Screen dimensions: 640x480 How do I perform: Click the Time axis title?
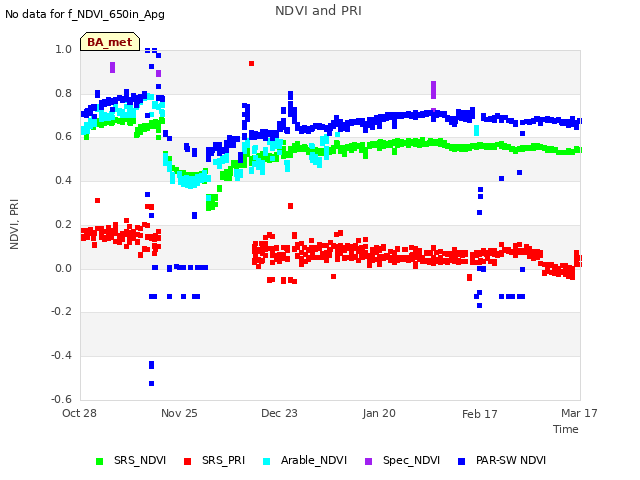tap(565, 429)
